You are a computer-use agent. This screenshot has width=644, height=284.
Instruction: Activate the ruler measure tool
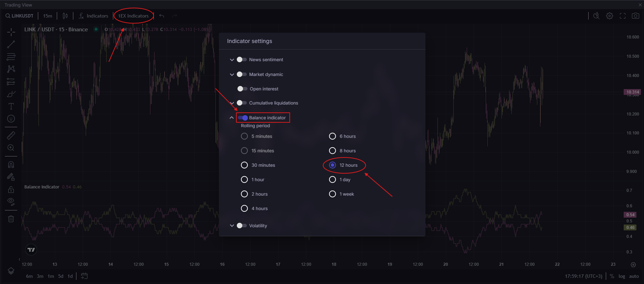point(11,135)
